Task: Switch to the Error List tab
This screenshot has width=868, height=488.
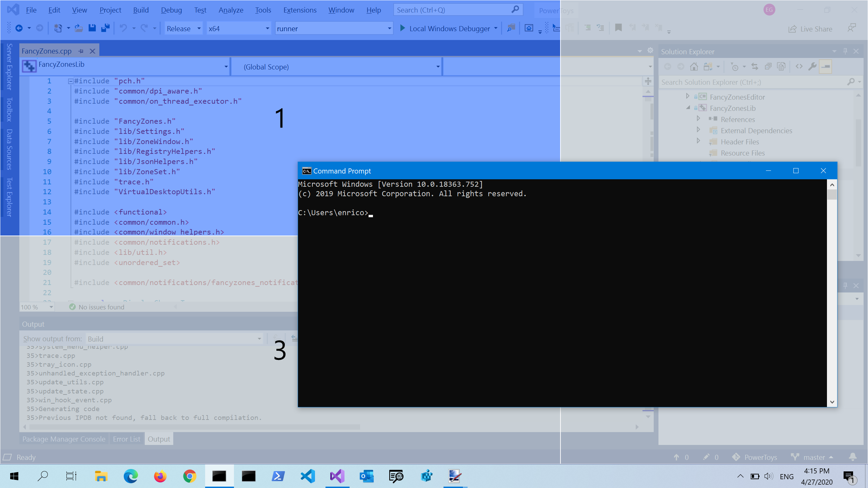Action: coord(126,439)
